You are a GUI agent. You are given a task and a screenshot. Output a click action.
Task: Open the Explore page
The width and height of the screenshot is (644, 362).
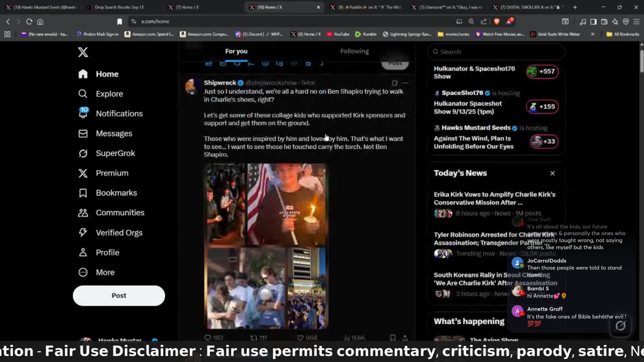(x=101, y=94)
